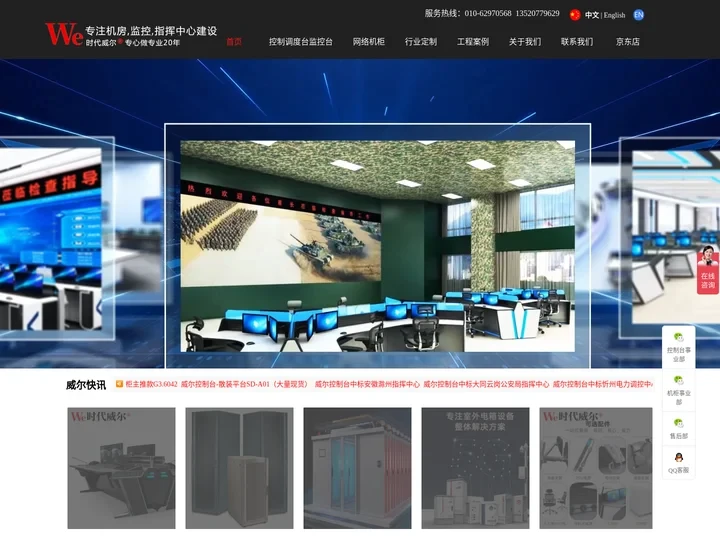The height and width of the screenshot is (540, 720).
Task: Switch language to 中文
Action: point(592,15)
